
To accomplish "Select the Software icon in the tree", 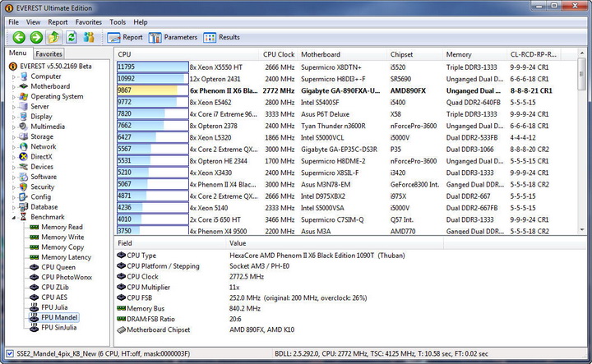I will coord(24,177).
